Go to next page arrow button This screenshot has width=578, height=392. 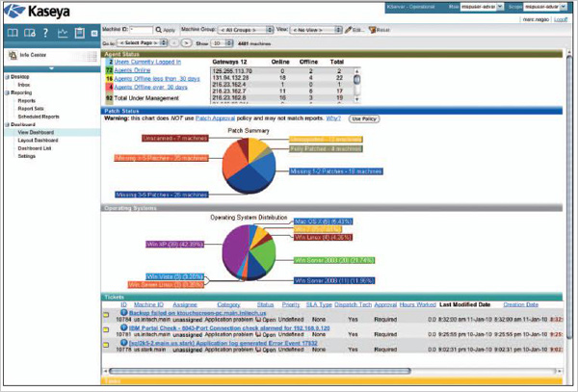187,43
